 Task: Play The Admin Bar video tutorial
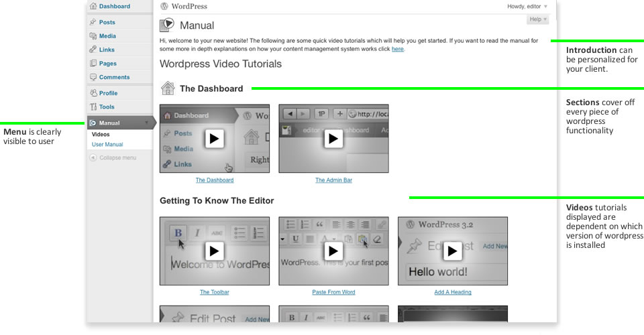(333, 139)
